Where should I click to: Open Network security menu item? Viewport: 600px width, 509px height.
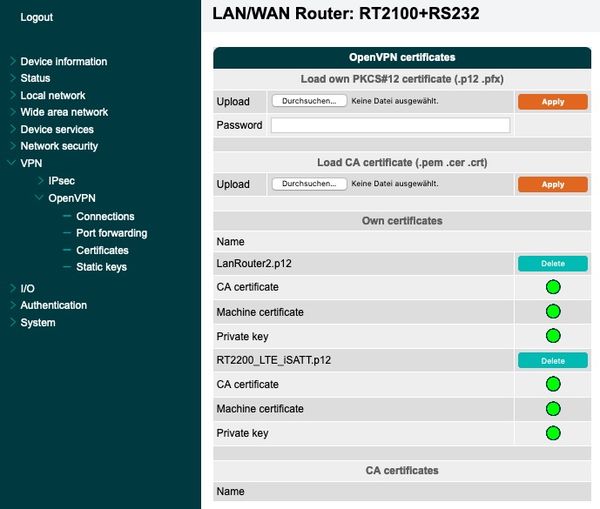[59, 146]
